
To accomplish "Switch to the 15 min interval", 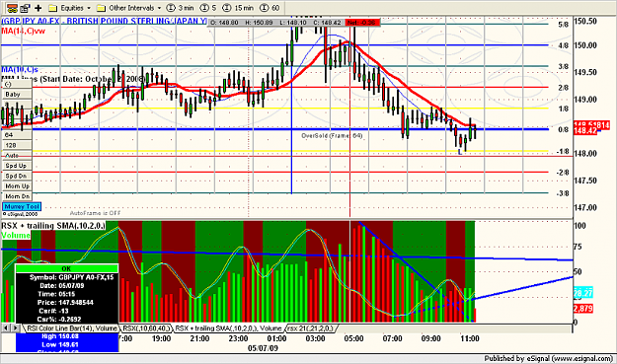I will point(238,8).
